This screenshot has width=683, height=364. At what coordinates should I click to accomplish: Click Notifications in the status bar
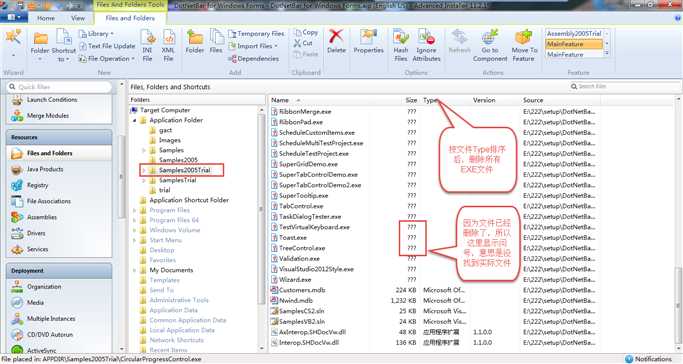(x=649, y=359)
